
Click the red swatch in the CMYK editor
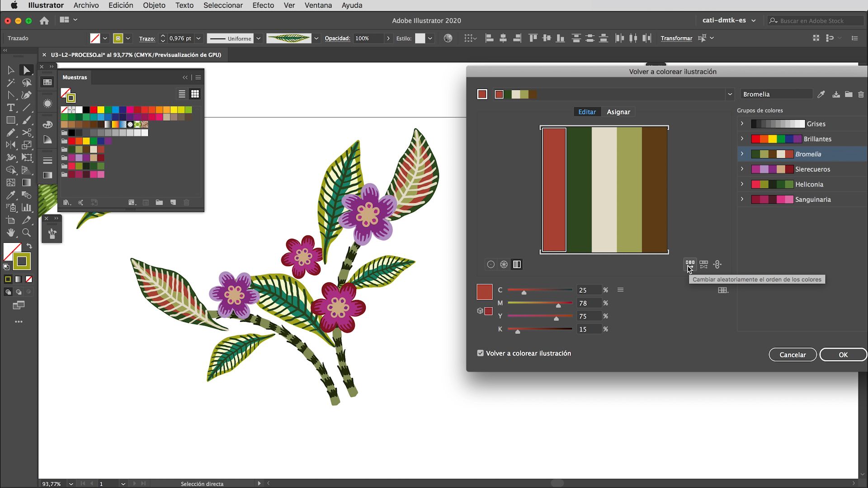(x=484, y=292)
